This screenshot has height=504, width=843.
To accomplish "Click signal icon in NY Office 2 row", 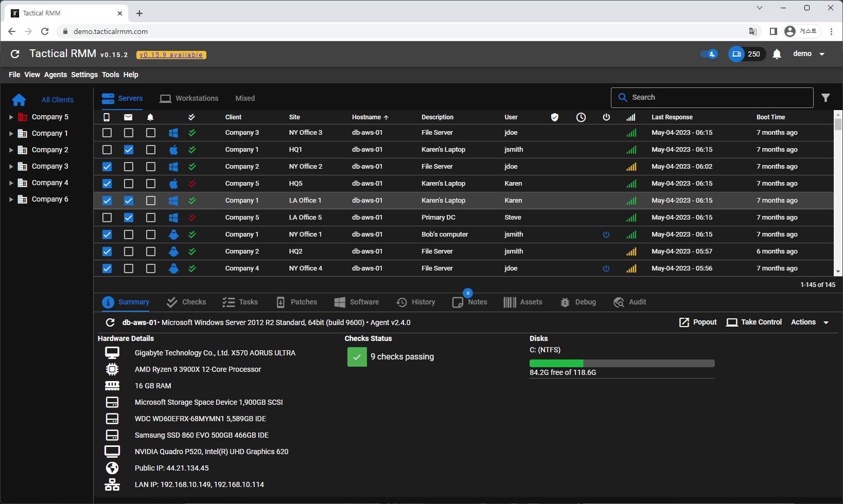I will (x=631, y=167).
